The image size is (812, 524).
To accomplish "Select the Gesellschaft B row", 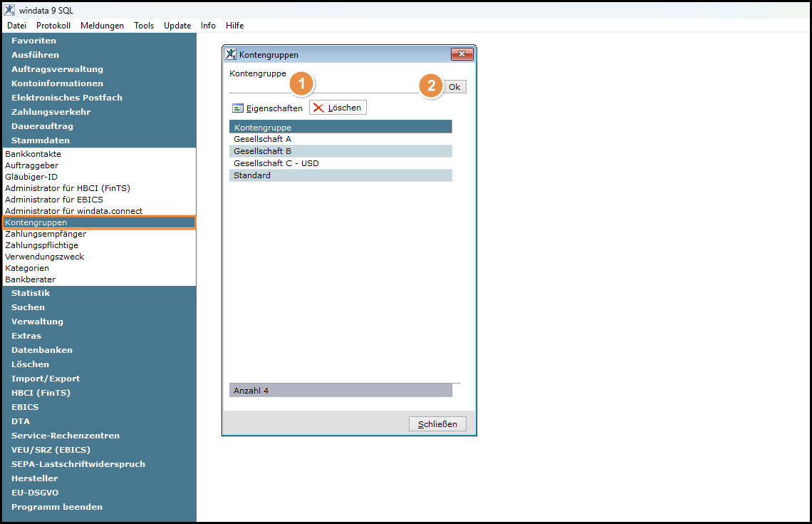I will tap(340, 151).
